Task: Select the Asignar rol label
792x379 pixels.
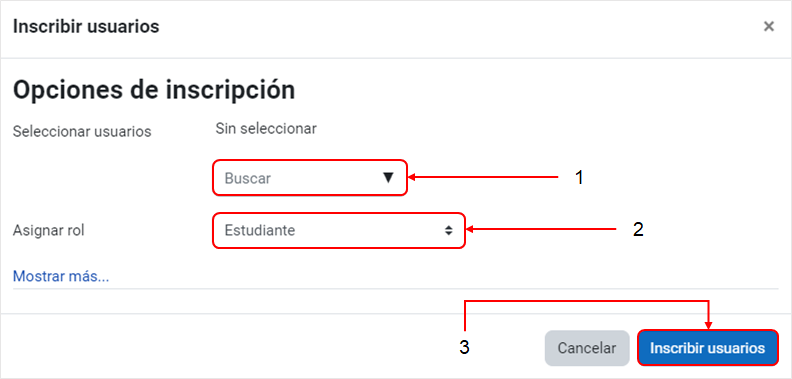Action: tap(48, 230)
